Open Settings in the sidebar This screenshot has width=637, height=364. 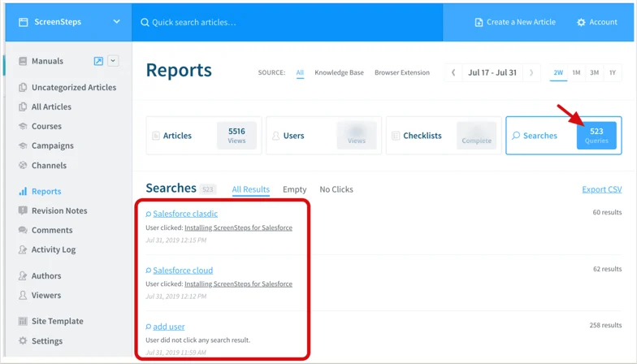click(x=47, y=341)
